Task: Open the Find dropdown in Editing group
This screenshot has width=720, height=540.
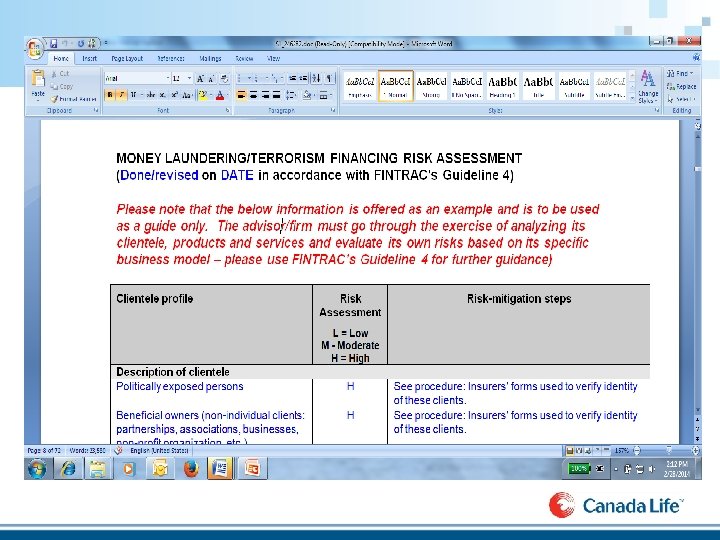Action: pyautogui.click(x=680, y=73)
